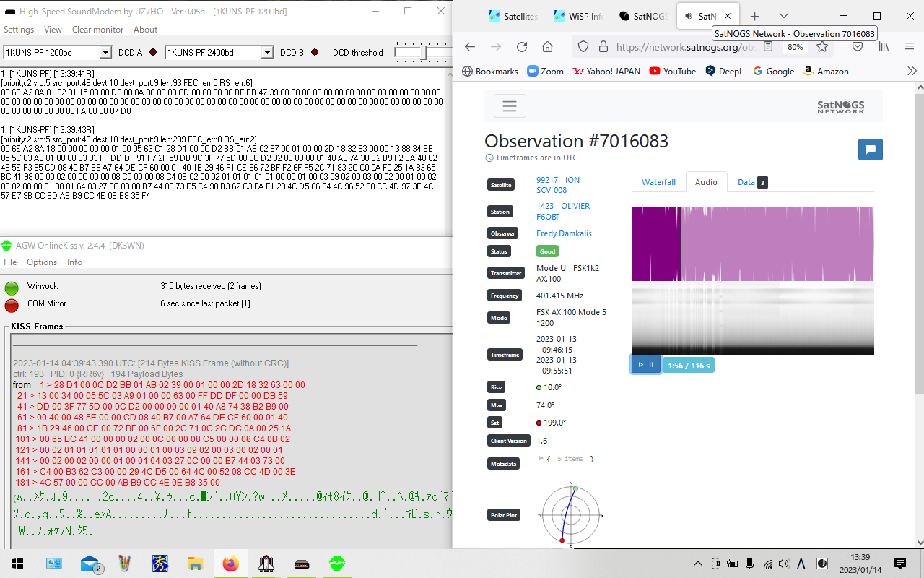
Task: Show more bookmarks via chevron
Action: coord(912,71)
